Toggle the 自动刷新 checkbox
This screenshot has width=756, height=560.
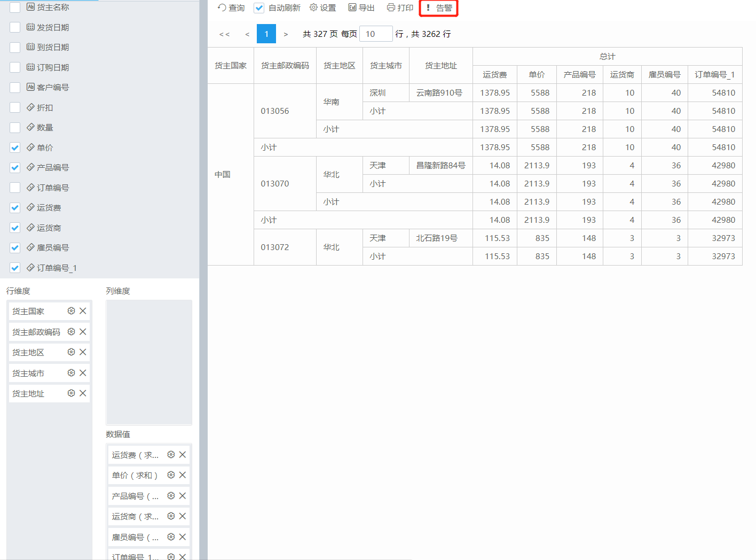pos(259,7)
